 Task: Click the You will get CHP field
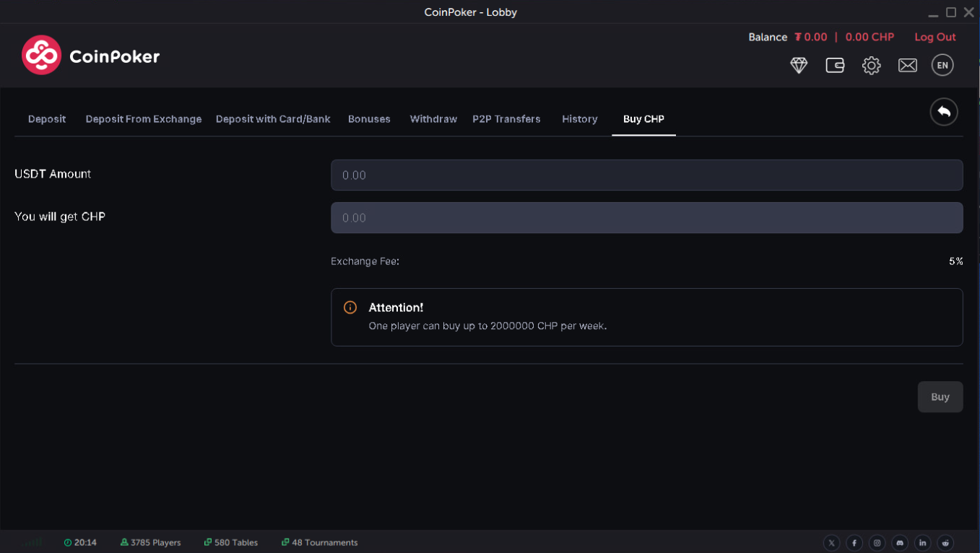coord(646,217)
